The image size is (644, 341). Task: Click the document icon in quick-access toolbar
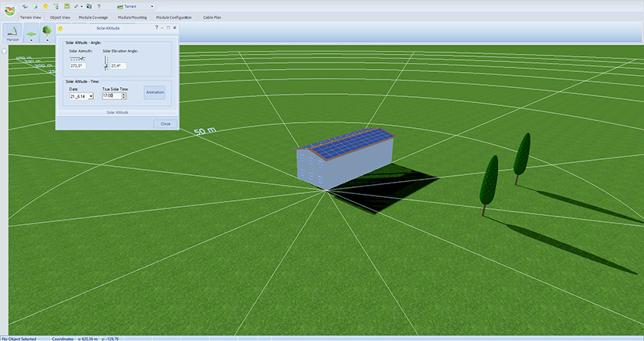pos(36,7)
